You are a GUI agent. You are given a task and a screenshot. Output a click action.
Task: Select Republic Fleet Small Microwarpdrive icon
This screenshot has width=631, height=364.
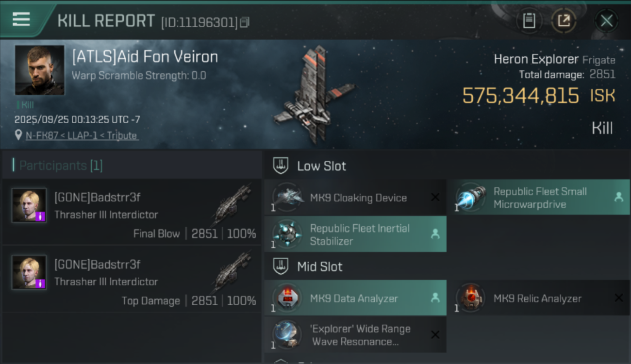click(470, 198)
